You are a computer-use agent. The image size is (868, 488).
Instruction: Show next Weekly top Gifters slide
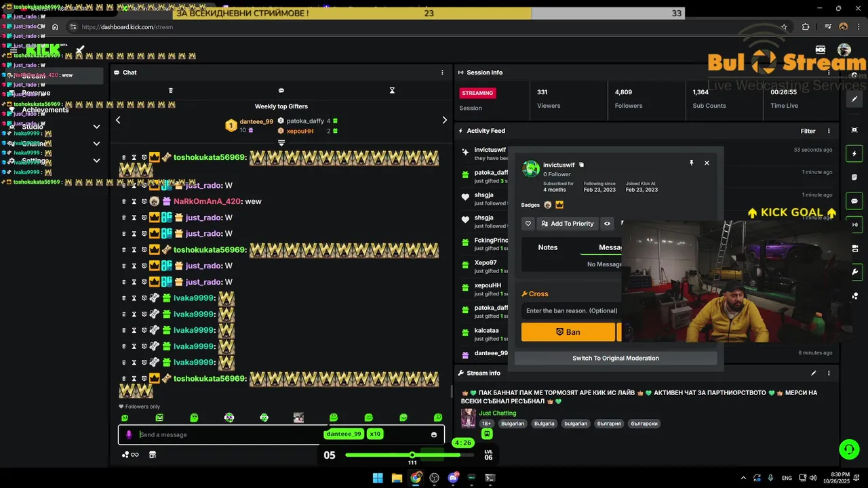click(444, 120)
